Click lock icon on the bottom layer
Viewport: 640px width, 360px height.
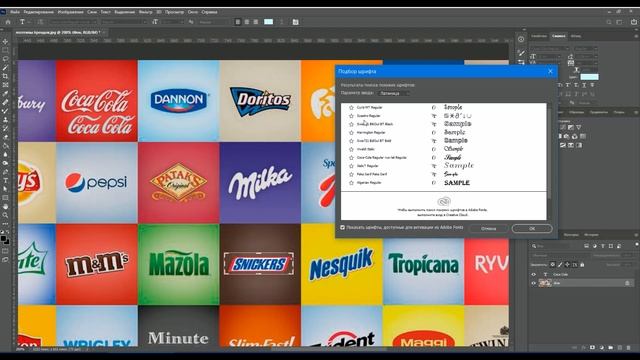click(x=627, y=283)
